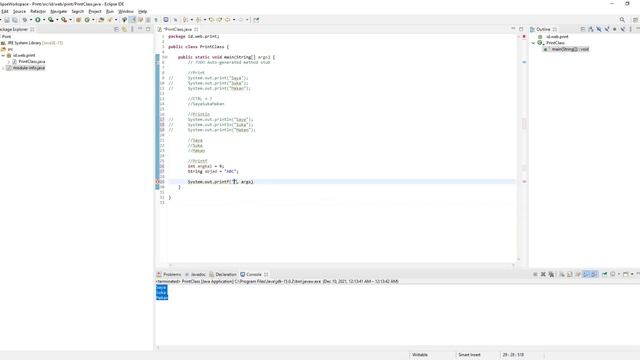Click the Coverage launch toolbar icon

[x=51, y=20]
